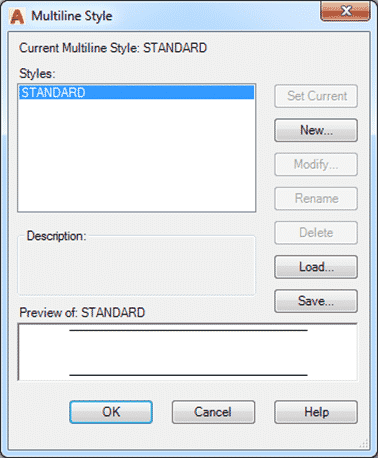This screenshot has height=458, width=378.
Task: Click inside the Description box
Action: tap(136, 267)
